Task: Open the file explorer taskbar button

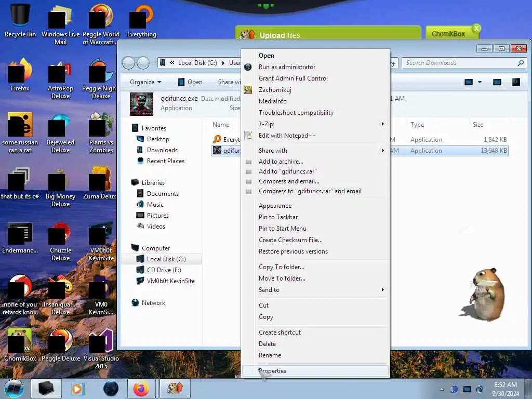Action: (46, 389)
